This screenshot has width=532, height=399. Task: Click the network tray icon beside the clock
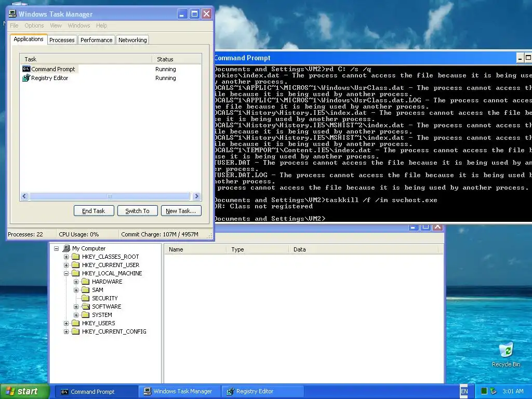pyautogui.click(x=494, y=391)
